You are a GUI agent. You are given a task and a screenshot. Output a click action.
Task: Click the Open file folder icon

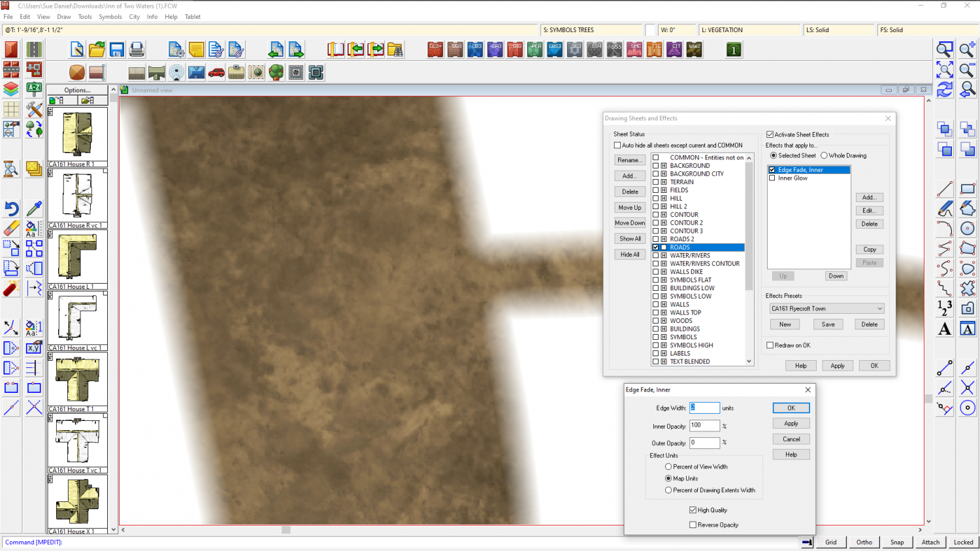coord(97,50)
